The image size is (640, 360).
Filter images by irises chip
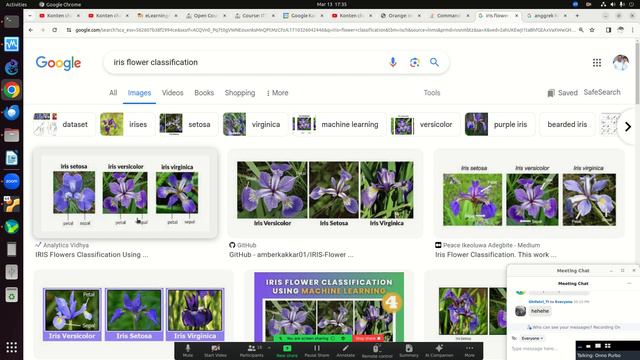tap(127, 124)
